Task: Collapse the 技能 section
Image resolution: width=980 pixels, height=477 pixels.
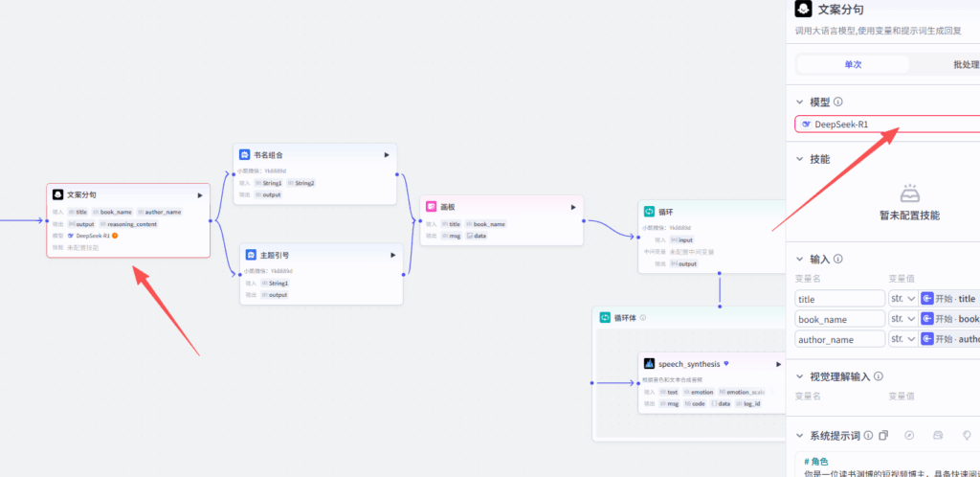Action: pyautogui.click(x=800, y=159)
